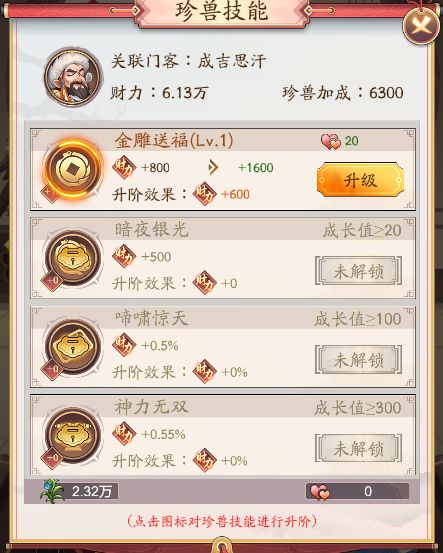Image resolution: width=443 pixels, height=553 pixels.
Task: Click the 金雕送福 glowing coin skill icon
Action: [x=74, y=171]
